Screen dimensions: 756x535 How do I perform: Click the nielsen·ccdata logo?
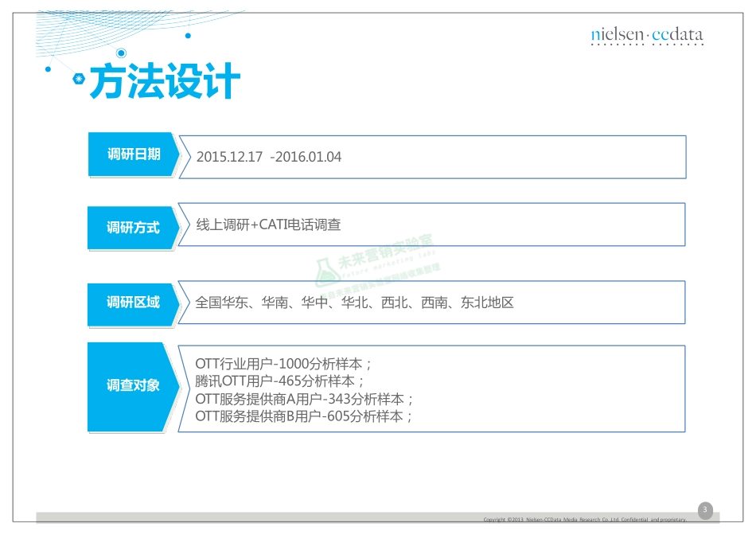coord(646,35)
